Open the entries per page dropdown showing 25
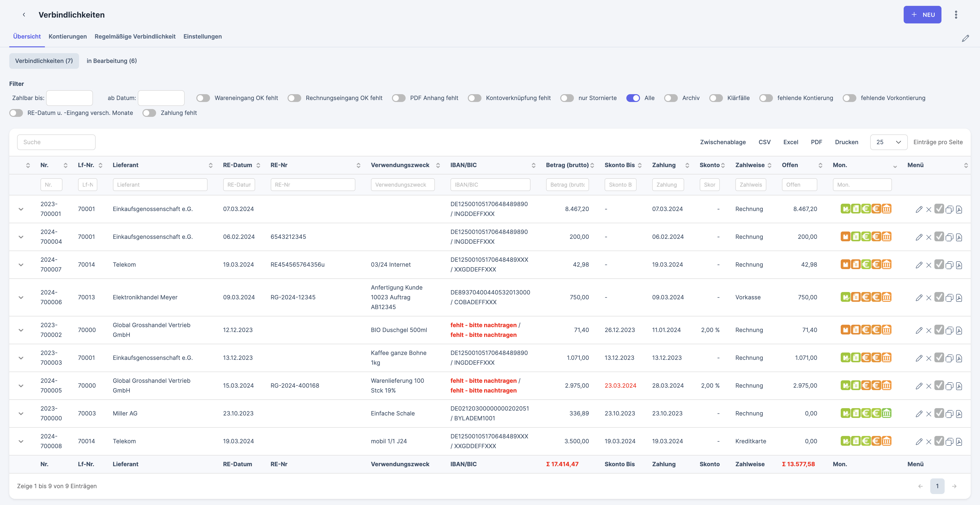This screenshot has height=505, width=980. point(888,142)
